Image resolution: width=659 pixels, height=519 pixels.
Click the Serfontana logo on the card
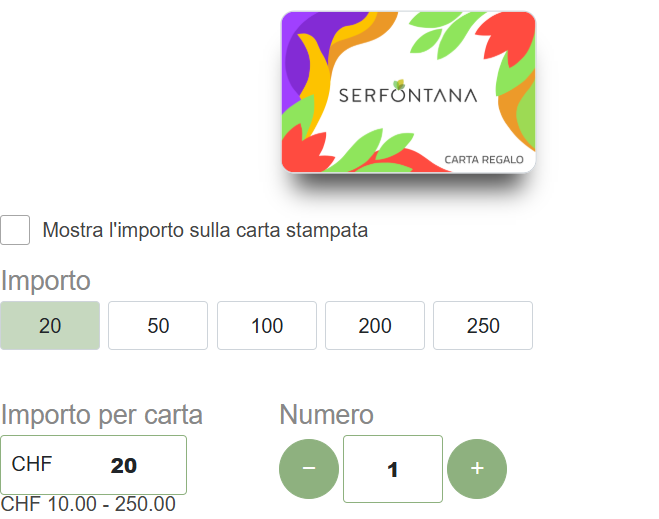408,95
